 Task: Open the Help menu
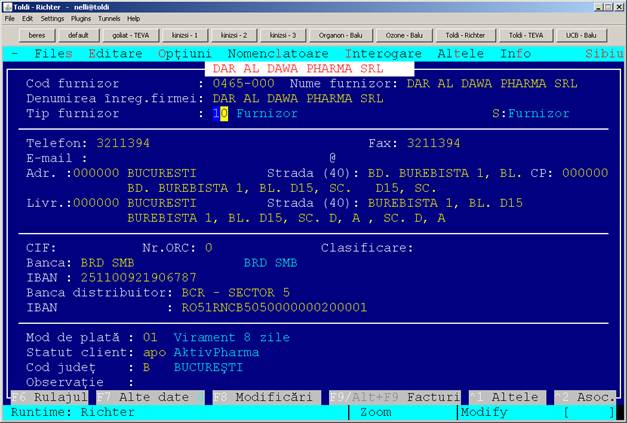click(134, 19)
